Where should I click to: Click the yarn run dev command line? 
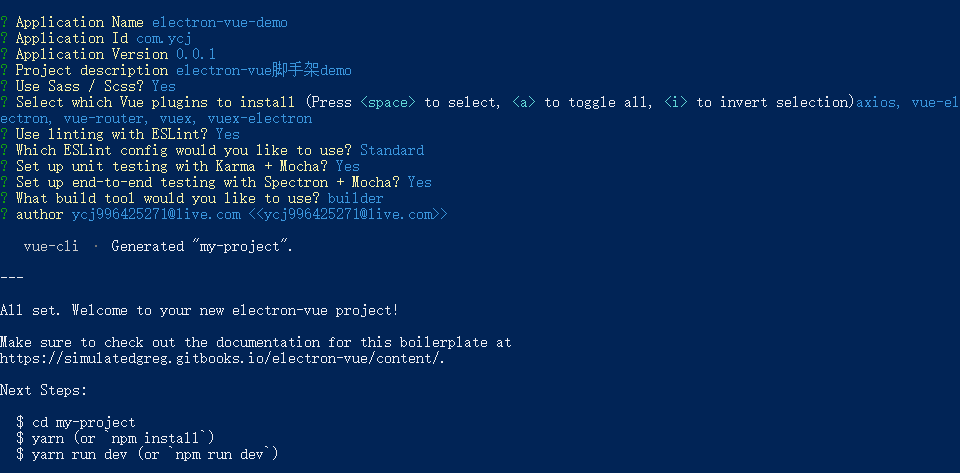click(x=147, y=455)
